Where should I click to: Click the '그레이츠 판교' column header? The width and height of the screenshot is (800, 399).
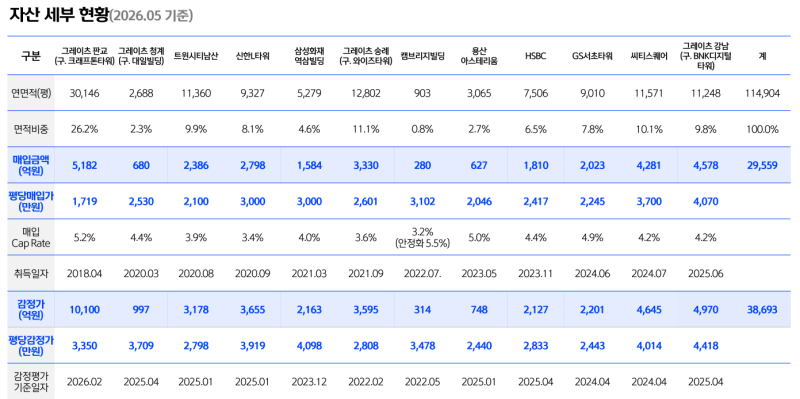[x=85, y=56]
